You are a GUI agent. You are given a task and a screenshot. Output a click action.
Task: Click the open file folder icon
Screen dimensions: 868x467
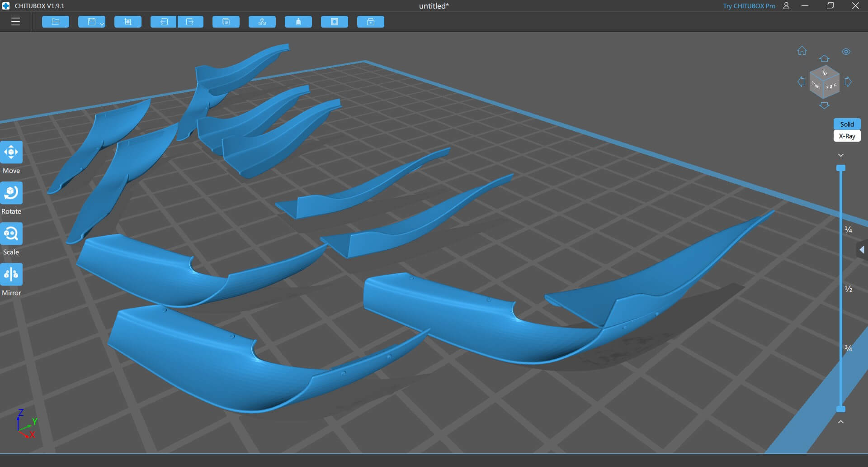[x=56, y=22]
